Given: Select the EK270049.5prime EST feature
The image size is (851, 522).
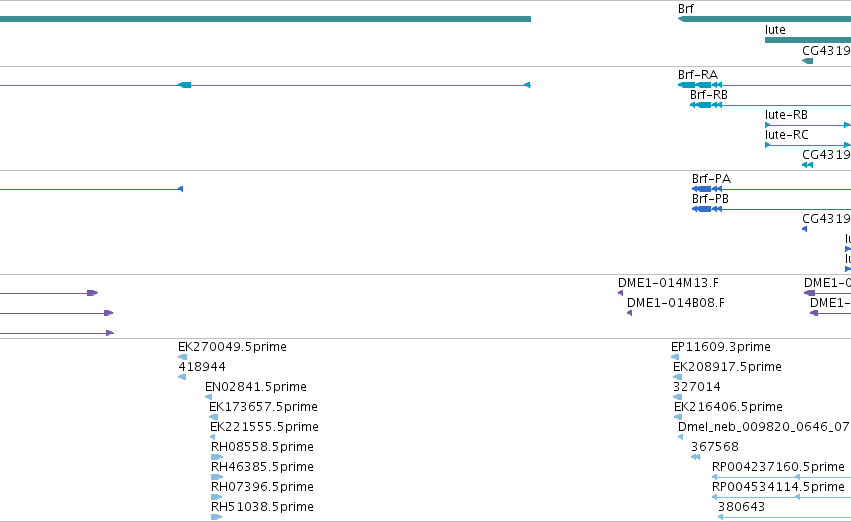Looking at the screenshot, I should (x=182, y=357).
